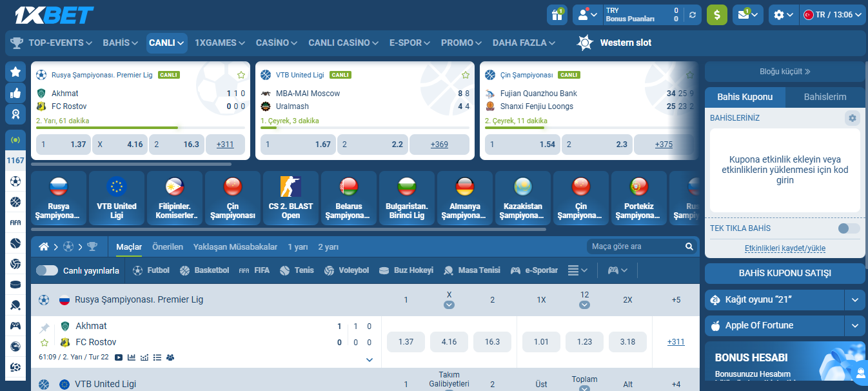Image resolution: width=868 pixels, height=391 pixels.
Task: Open the settings gear menu
Action: [x=784, y=15]
